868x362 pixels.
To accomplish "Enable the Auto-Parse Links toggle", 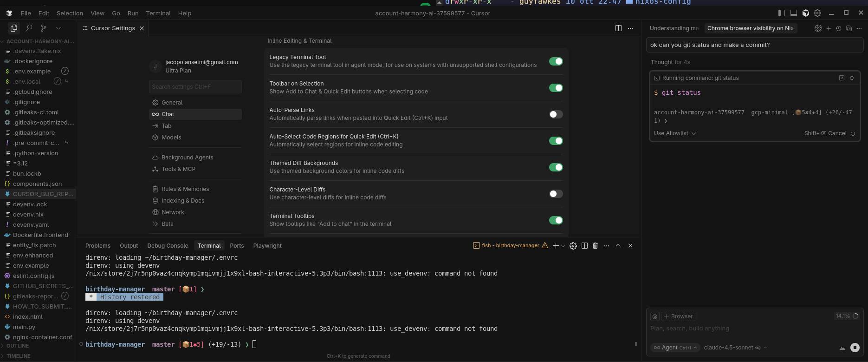I will [556, 114].
